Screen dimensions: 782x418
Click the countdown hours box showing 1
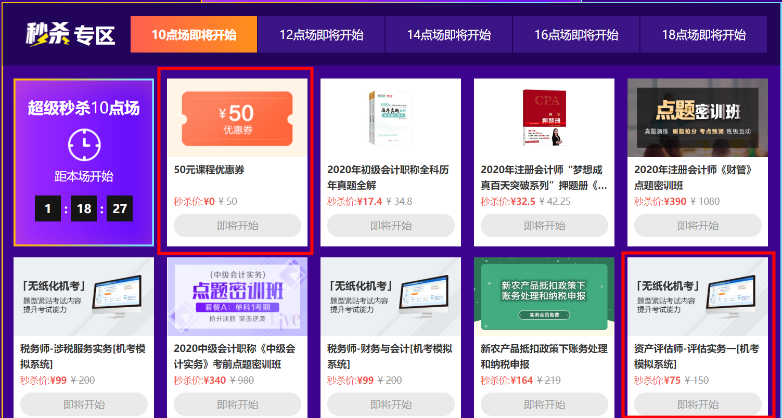[x=48, y=209]
